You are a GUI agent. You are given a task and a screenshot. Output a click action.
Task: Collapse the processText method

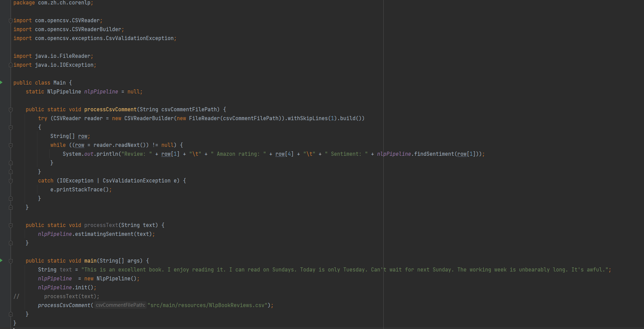(x=11, y=225)
